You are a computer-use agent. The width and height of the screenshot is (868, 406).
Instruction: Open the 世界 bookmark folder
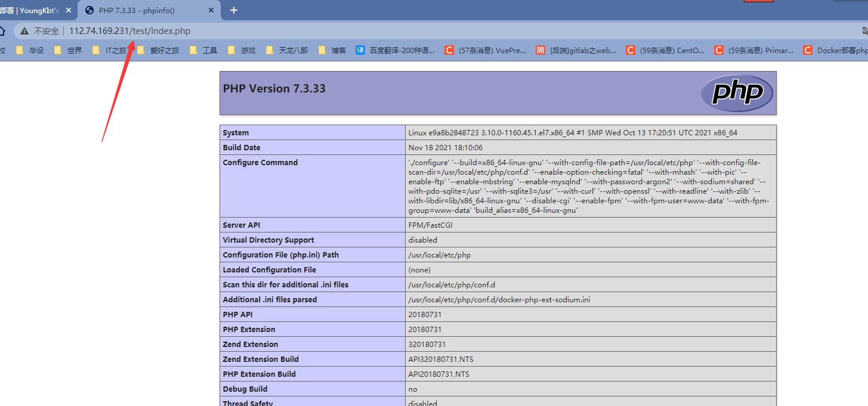[x=68, y=51]
